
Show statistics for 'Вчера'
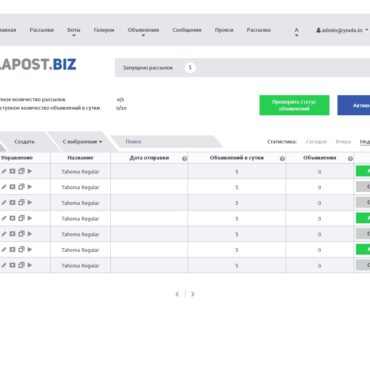[x=343, y=142]
